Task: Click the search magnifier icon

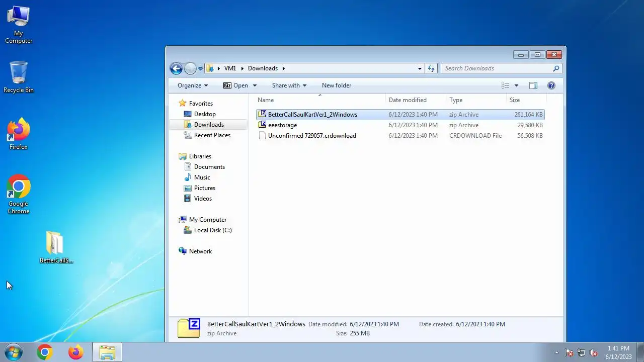Action: tap(556, 68)
